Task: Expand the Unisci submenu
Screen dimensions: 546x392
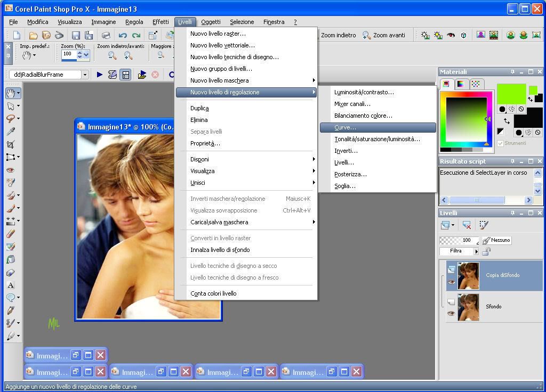Action: (x=246, y=183)
